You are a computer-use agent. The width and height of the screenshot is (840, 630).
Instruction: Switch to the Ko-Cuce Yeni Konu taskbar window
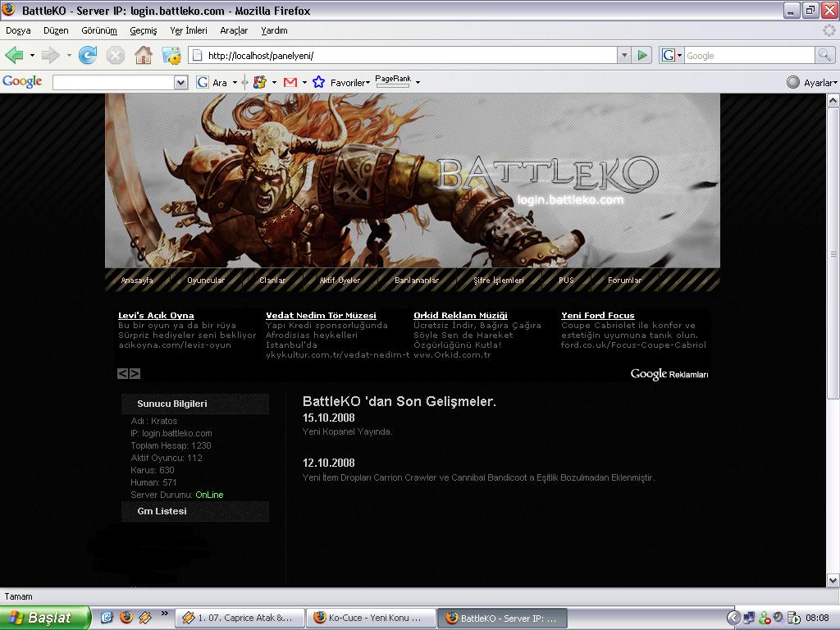372,618
